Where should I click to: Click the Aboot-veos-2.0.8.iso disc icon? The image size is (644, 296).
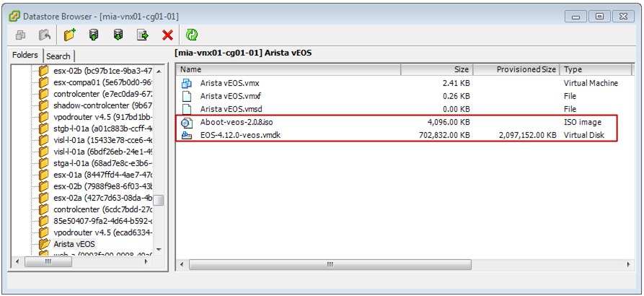[x=187, y=122]
